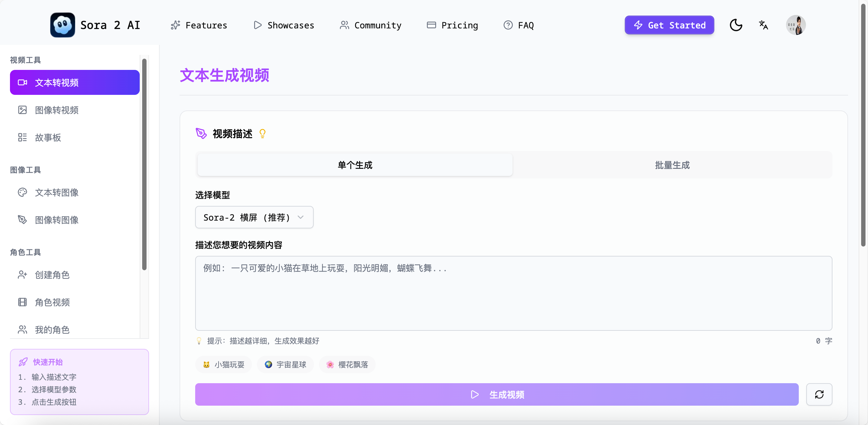
Task: Click the 小猫玩耍 prompt chip
Action: pos(223,364)
